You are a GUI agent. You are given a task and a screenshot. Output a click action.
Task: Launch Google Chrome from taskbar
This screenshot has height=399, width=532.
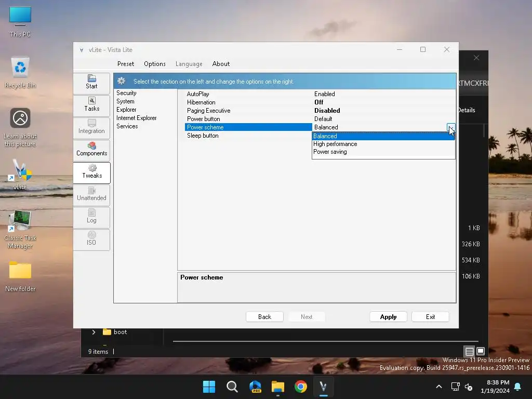coord(301,387)
